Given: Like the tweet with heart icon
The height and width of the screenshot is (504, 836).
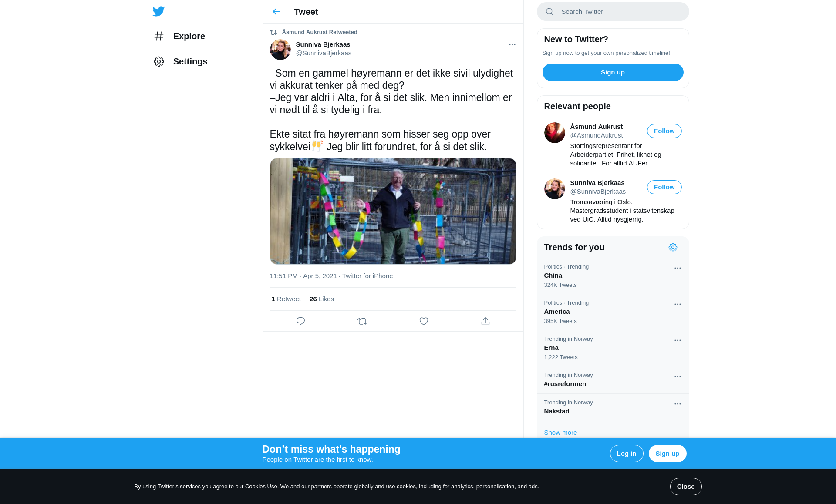Looking at the screenshot, I should pos(424,321).
